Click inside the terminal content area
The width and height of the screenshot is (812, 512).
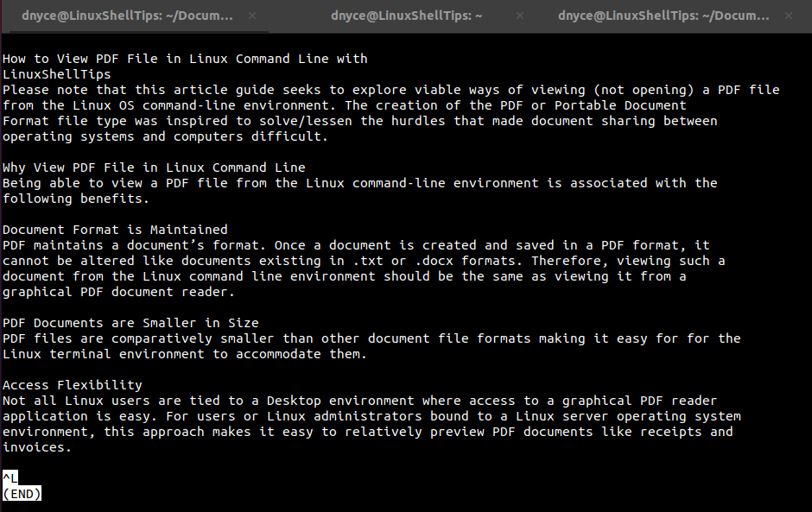pos(406,259)
